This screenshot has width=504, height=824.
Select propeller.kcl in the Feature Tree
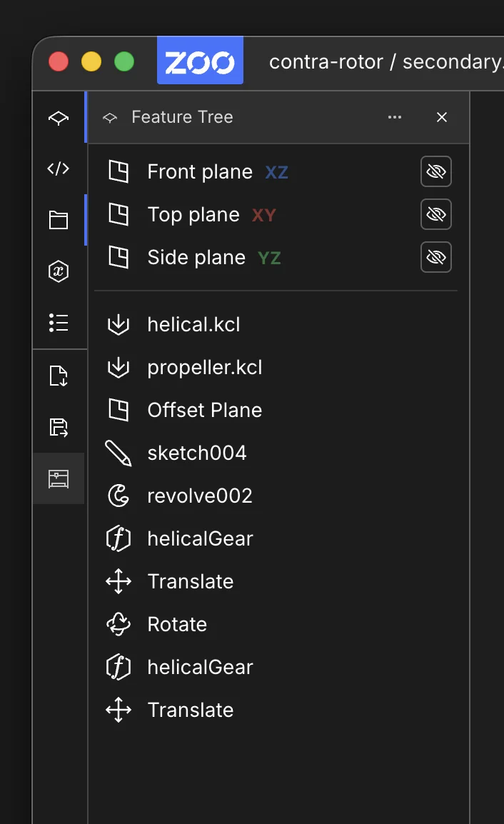click(205, 367)
